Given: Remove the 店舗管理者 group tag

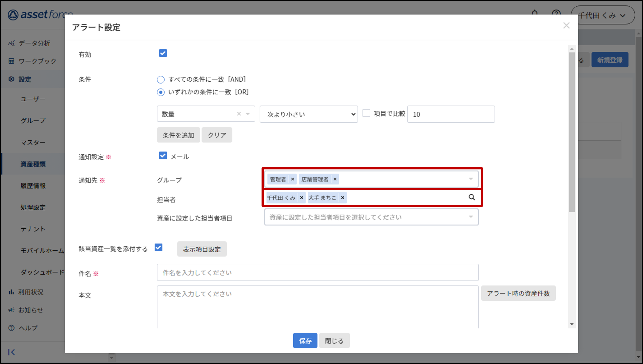Looking at the screenshot, I should pyautogui.click(x=335, y=179).
